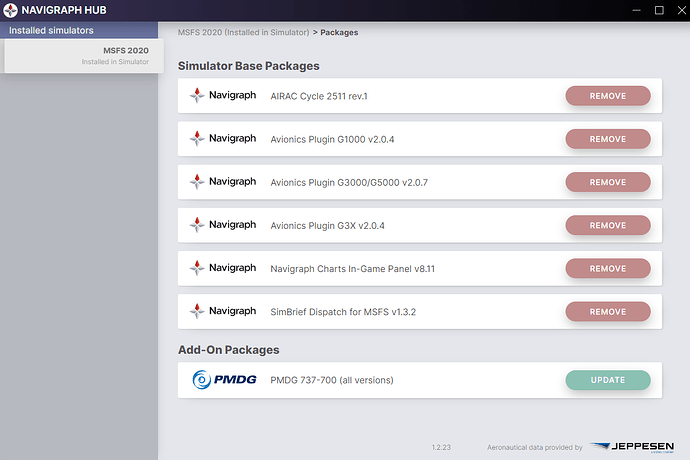Image resolution: width=690 pixels, height=460 pixels.
Task: Click the Simulator Base Packages heading
Action: (x=249, y=66)
